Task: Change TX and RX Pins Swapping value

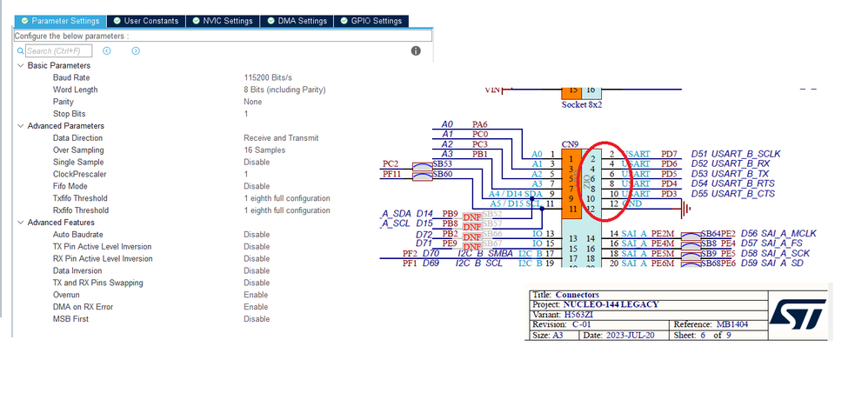Action: coord(257,283)
